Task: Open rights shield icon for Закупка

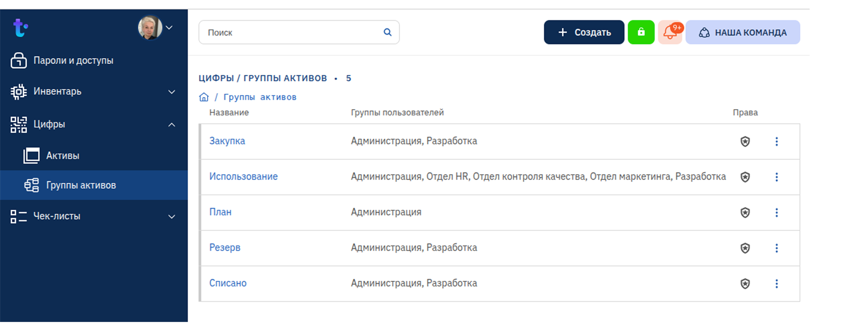Action: (745, 141)
